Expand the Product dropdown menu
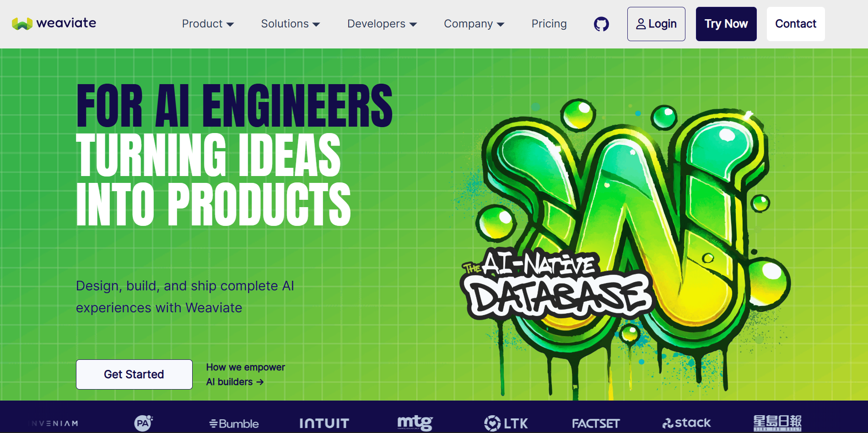The width and height of the screenshot is (868, 433). pos(208,24)
